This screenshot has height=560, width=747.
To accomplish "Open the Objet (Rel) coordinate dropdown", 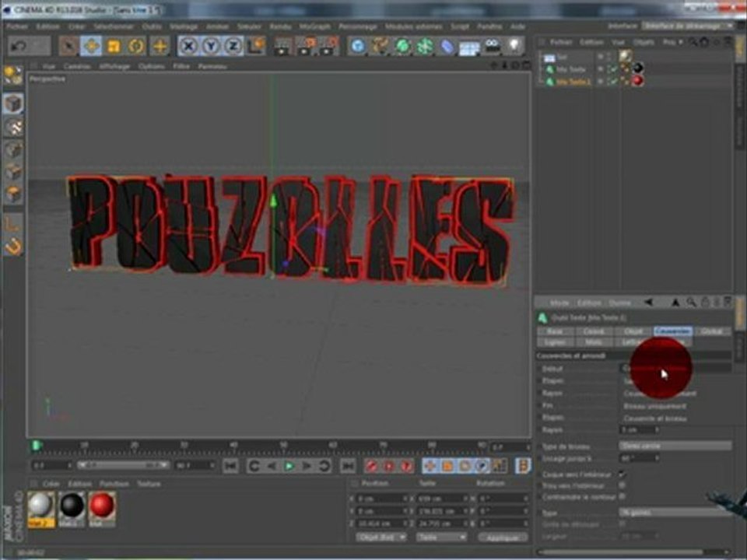I will click(x=381, y=537).
